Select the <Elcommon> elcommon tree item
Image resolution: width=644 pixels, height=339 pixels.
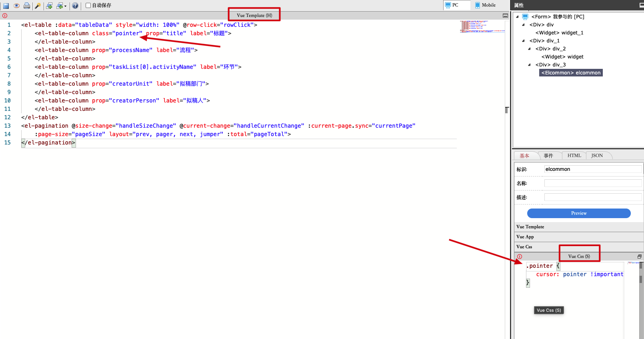(x=571, y=73)
